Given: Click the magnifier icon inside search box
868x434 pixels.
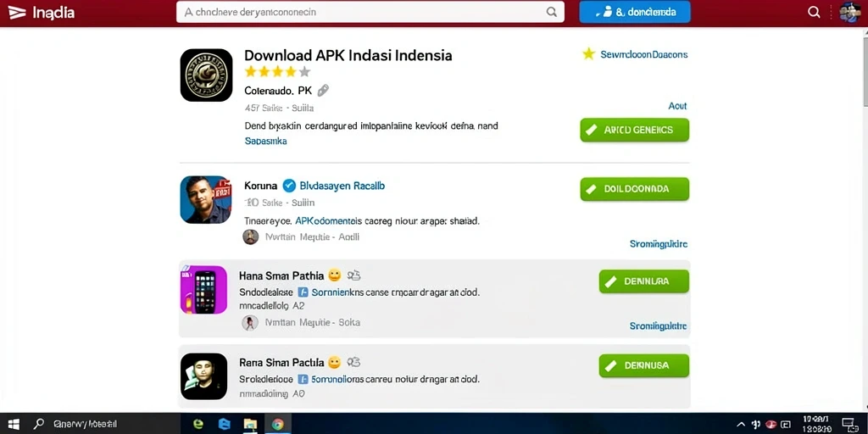Looking at the screenshot, I should coord(551,12).
